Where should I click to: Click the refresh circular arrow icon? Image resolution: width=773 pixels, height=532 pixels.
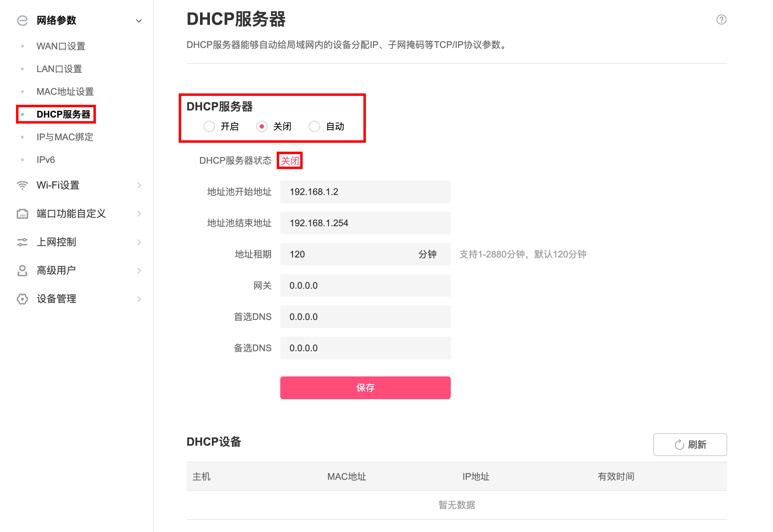(x=679, y=445)
